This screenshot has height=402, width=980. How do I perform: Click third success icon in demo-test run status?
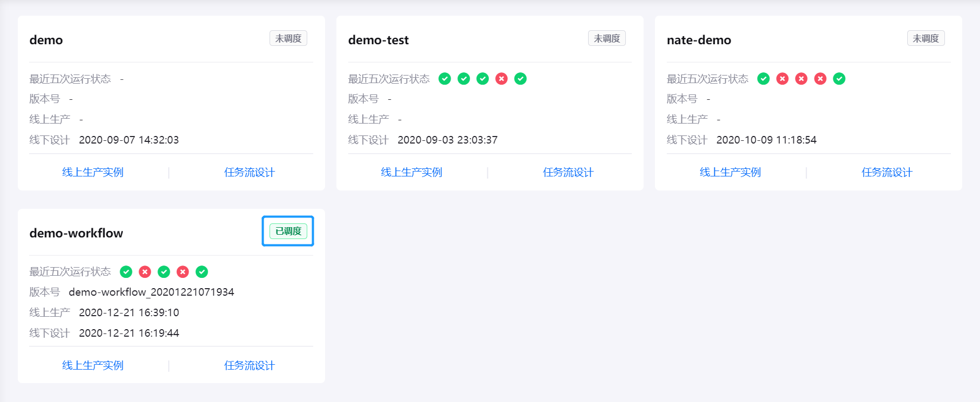pos(482,79)
